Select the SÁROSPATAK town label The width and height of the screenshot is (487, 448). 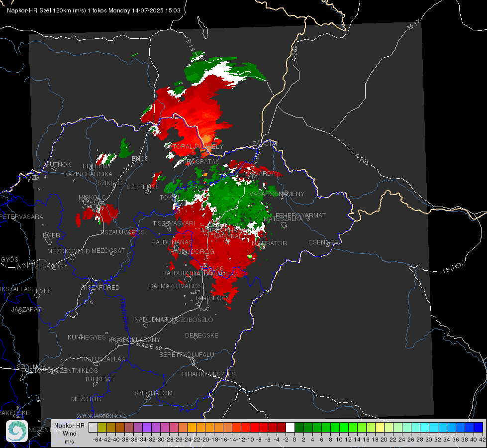pyautogui.click(x=199, y=161)
